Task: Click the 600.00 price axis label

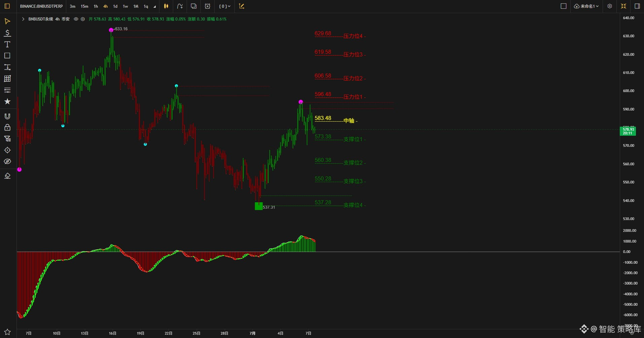Action: point(629,91)
